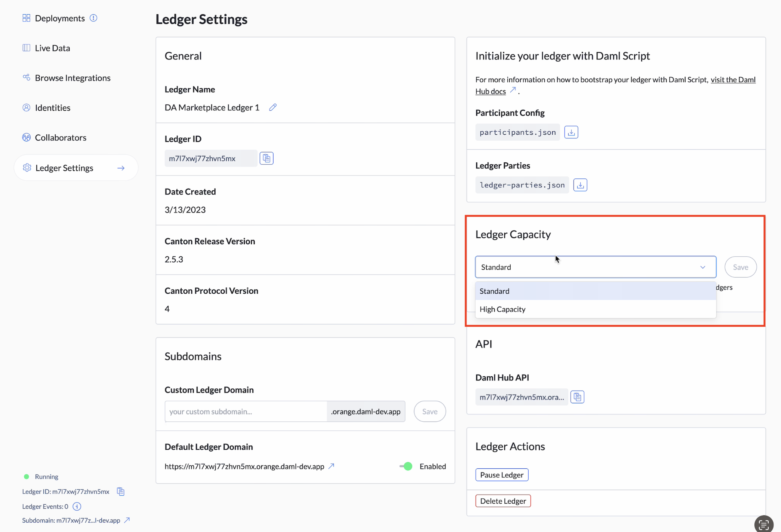
Task: Open the Daml Hub docs link
Action: (x=733, y=79)
